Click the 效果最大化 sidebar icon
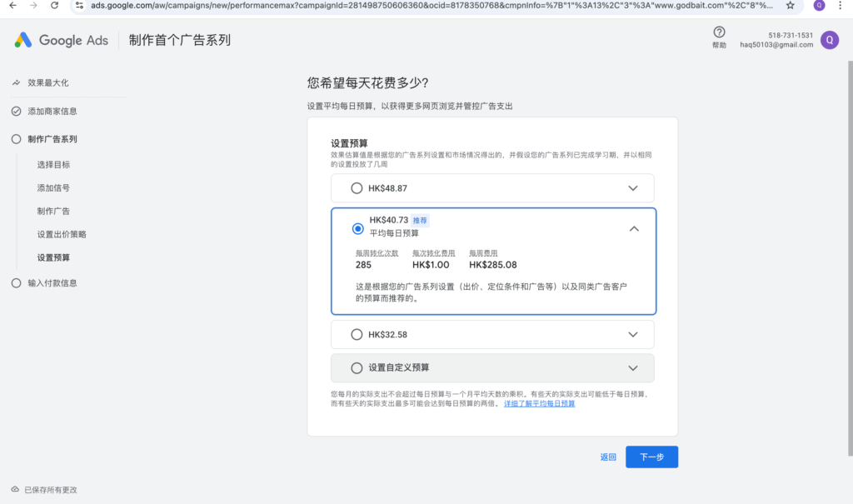This screenshot has height=504, width=853. (16, 82)
